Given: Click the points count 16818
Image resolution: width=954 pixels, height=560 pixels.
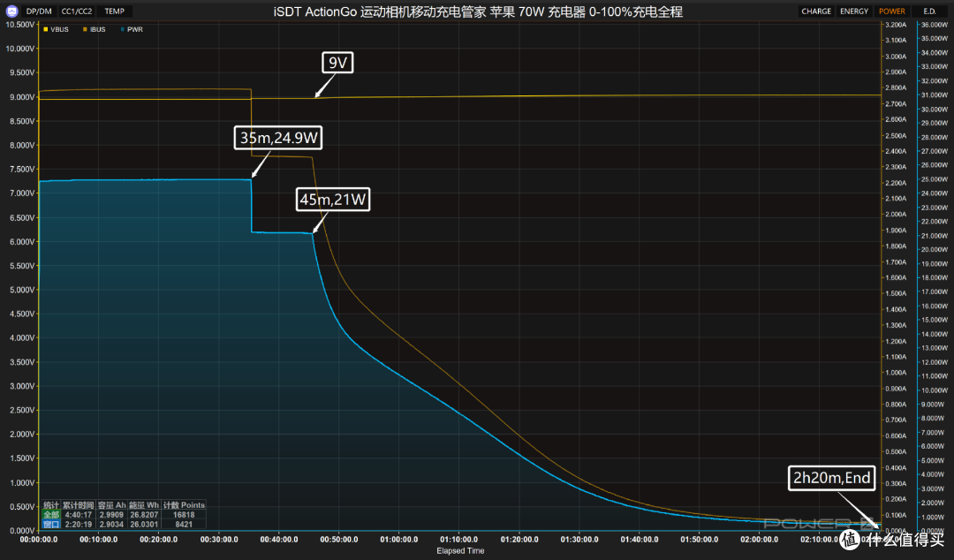Looking at the screenshot, I should 184,515.
